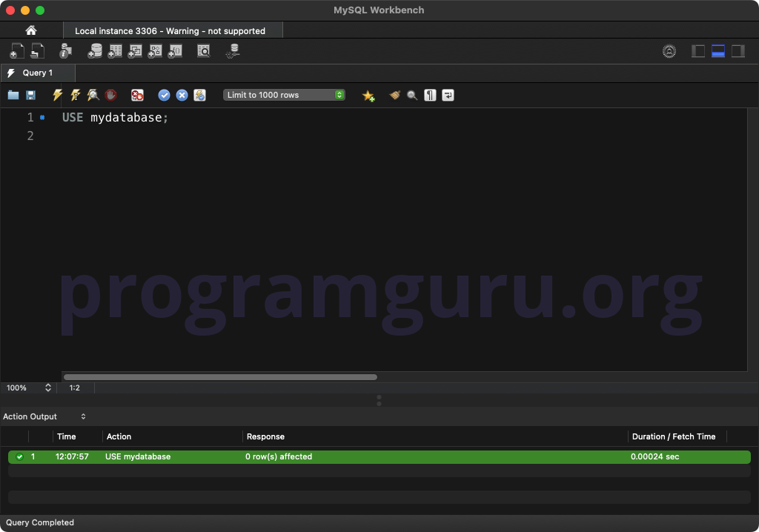Click the Explain query plan magnifier icon
This screenshot has height=532, width=759.
[93, 95]
